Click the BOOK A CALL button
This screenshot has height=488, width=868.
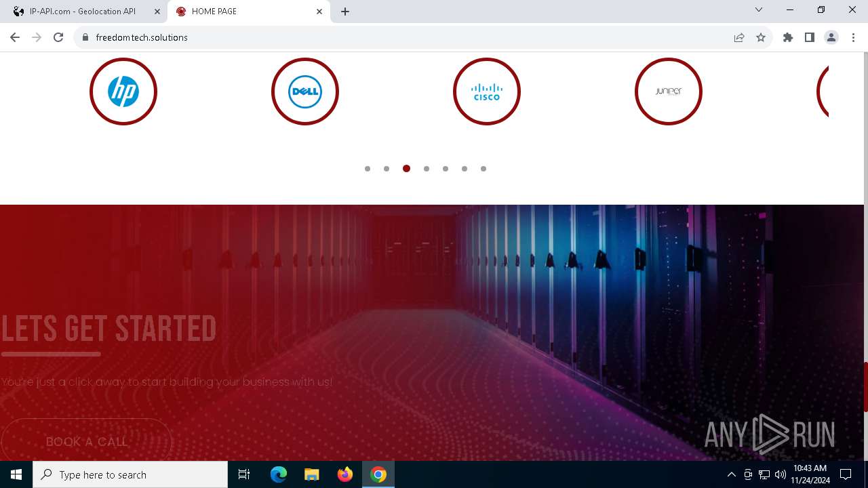click(87, 440)
